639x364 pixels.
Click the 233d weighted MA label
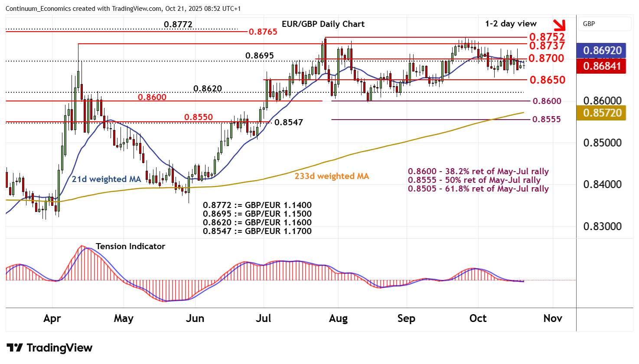coord(332,176)
